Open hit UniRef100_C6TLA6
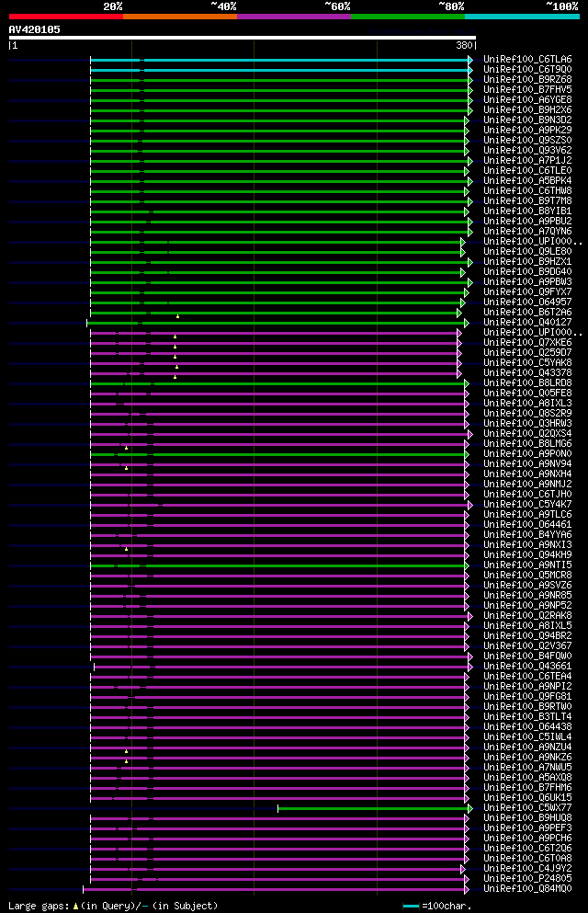588x913 pixels. coord(527,60)
